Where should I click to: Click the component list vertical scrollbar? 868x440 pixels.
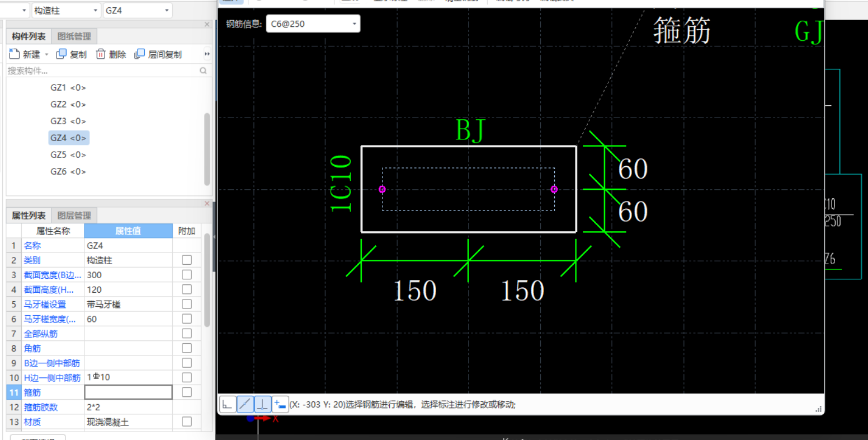[207, 149]
